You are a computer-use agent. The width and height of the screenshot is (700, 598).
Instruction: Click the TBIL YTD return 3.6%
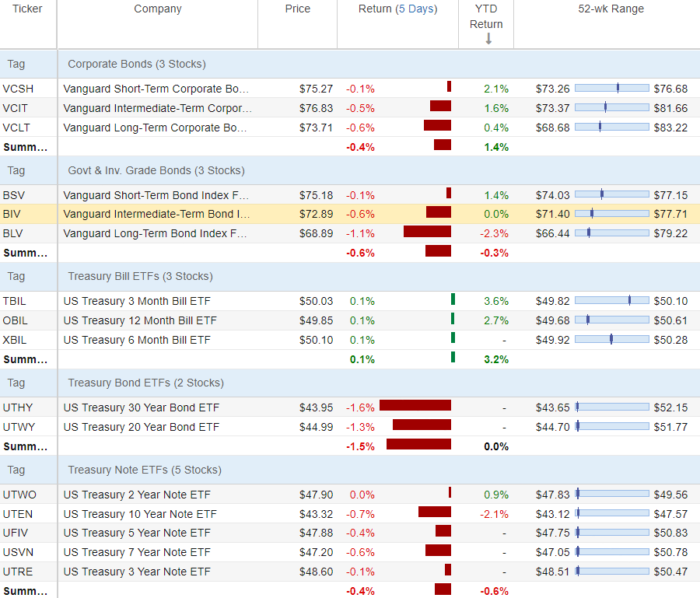click(x=496, y=301)
